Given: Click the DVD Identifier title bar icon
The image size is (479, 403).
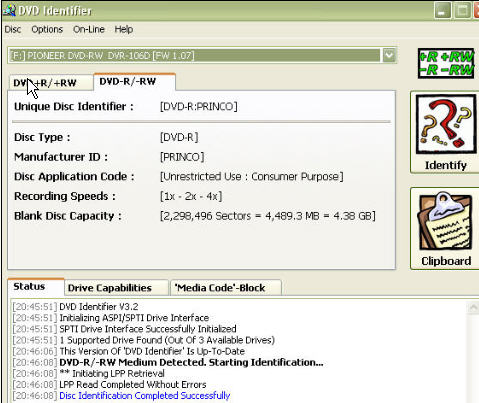Looking at the screenshot, I should (x=9, y=10).
